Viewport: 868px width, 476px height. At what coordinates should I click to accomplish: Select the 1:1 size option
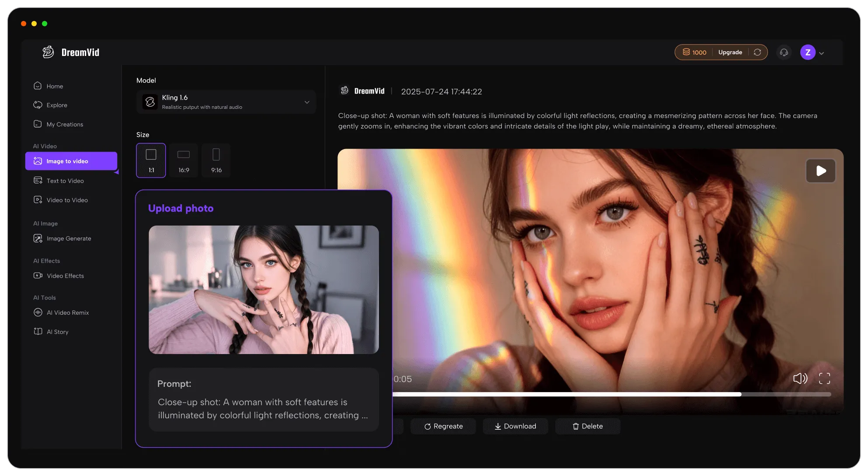pyautogui.click(x=151, y=160)
